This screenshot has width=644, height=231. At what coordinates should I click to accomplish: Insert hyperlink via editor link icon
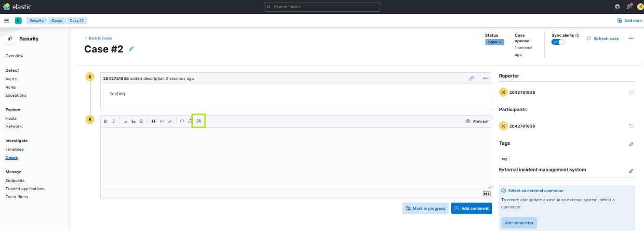pos(170,121)
